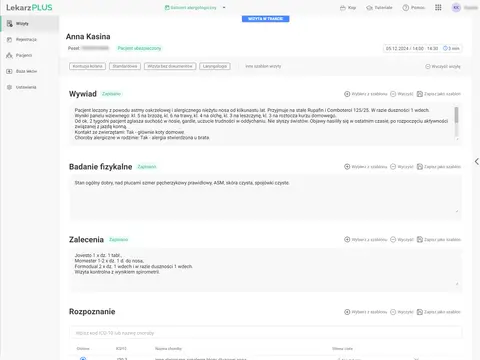
Task: Apply the Laryngologia visit template
Action: pyautogui.click(x=215, y=66)
